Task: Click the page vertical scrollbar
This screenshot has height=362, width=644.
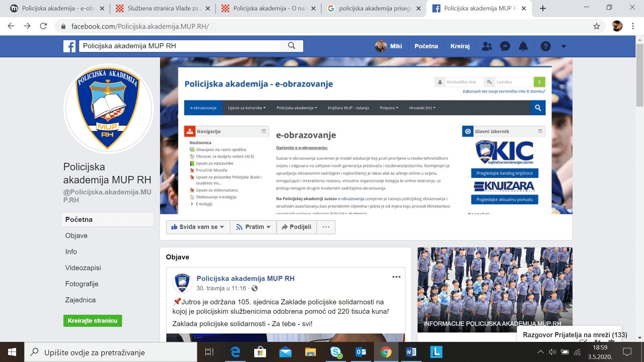Action: [x=640, y=75]
